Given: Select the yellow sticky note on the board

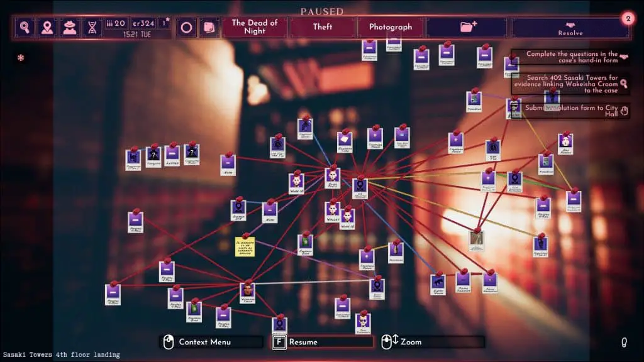Looking at the screenshot, I should pyautogui.click(x=245, y=246).
